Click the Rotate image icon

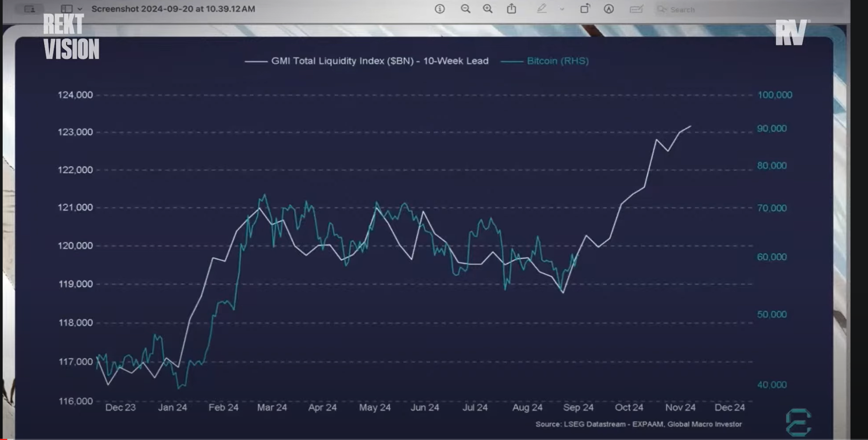coord(585,9)
